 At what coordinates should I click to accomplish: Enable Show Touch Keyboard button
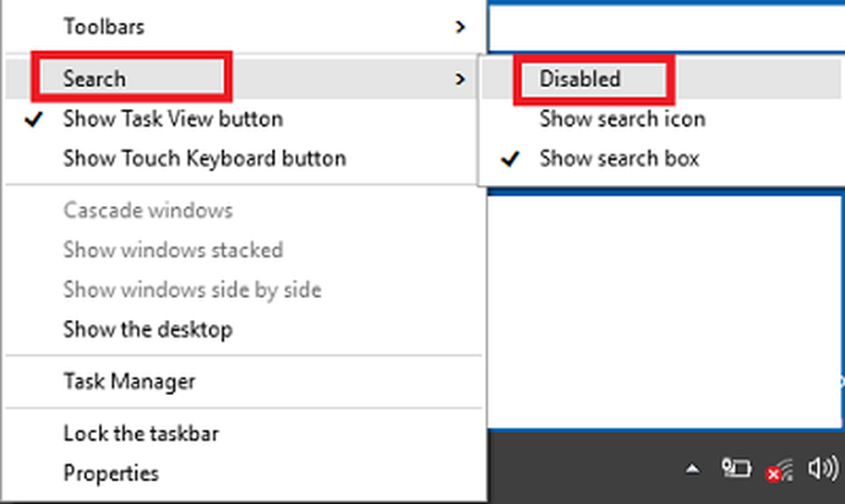(x=243, y=159)
